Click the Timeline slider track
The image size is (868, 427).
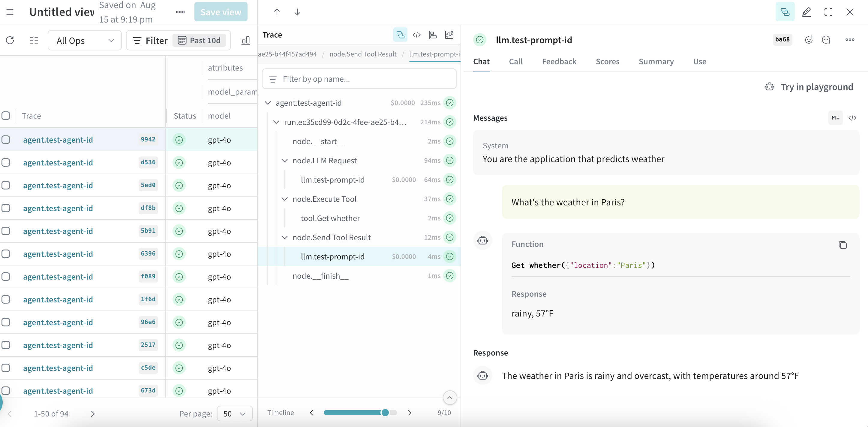pyautogui.click(x=360, y=413)
